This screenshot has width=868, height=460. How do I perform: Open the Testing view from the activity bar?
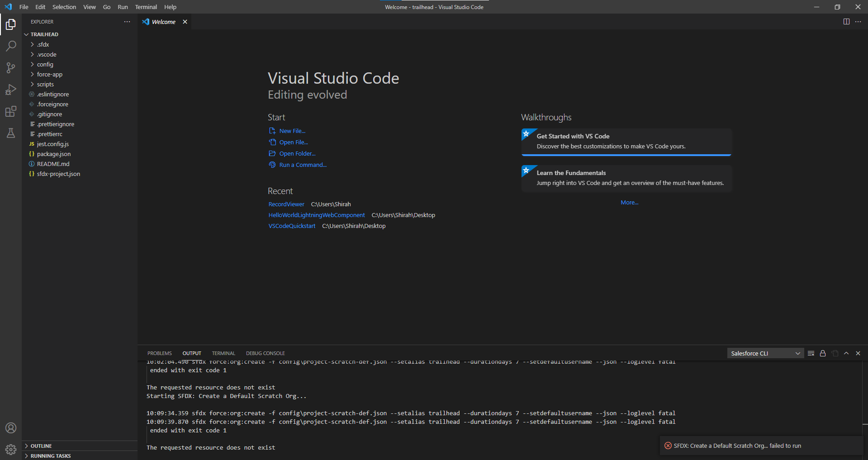pyautogui.click(x=11, y=133)
